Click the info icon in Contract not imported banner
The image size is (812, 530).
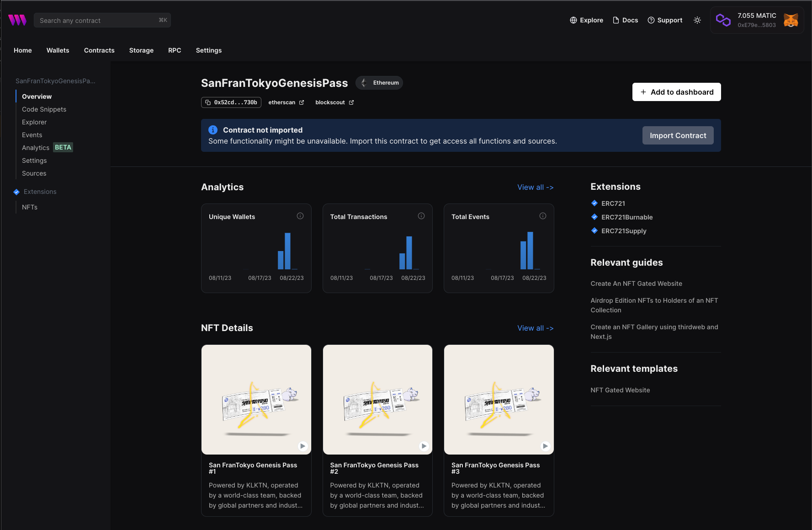pos(213,130)
